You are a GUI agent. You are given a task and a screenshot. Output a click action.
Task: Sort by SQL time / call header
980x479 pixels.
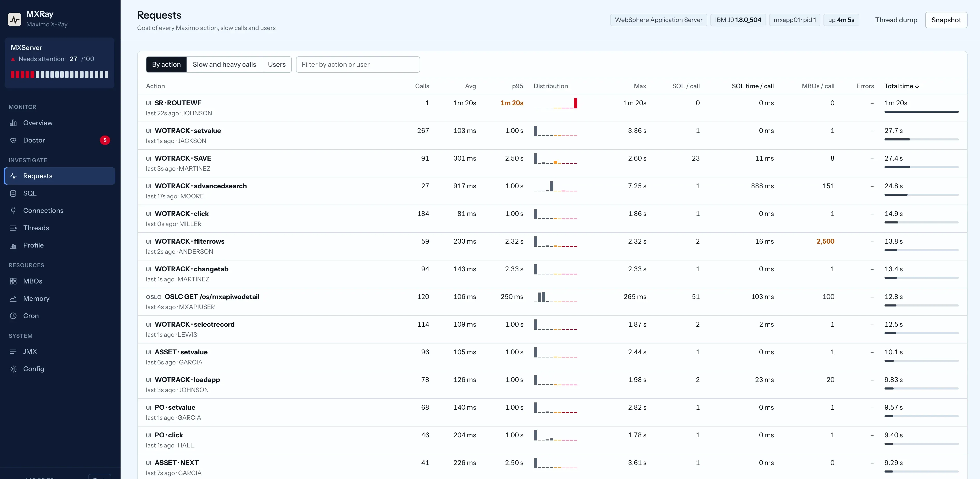coord(753,86)
